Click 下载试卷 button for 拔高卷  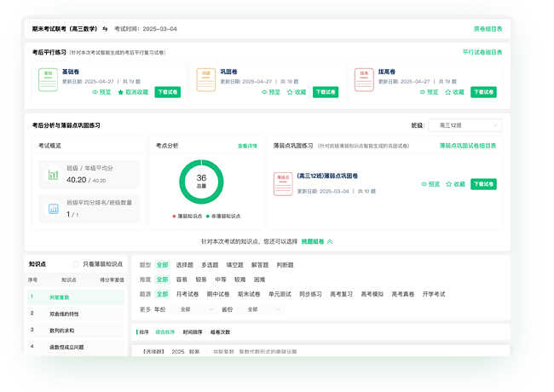click(483, 92)
